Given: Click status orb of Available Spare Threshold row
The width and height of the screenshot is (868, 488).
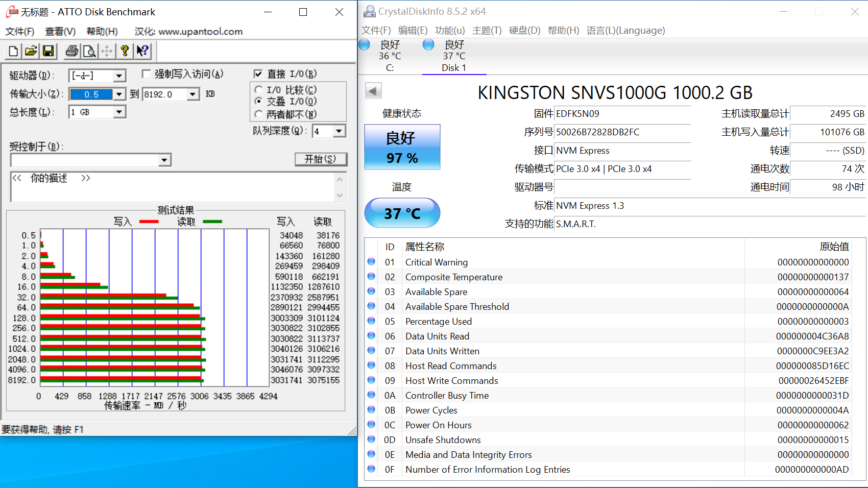Looking at the screenshot, I should [x=371, y=306].
